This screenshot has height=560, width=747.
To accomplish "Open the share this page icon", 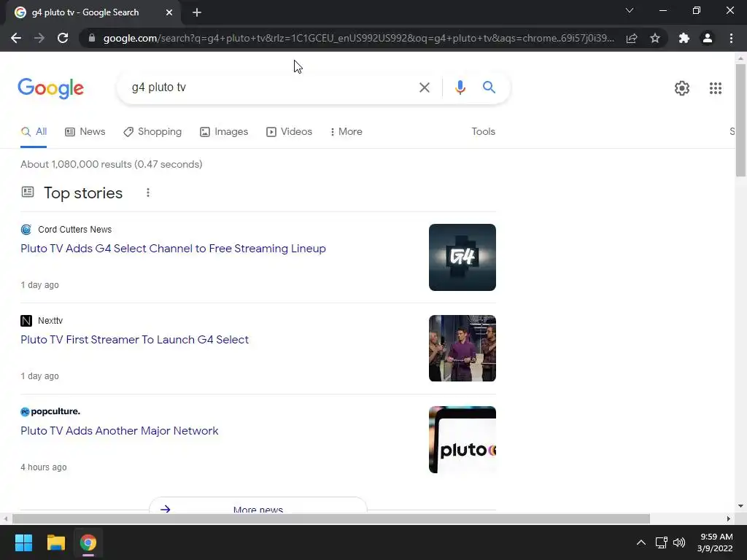I will [632, 38].
